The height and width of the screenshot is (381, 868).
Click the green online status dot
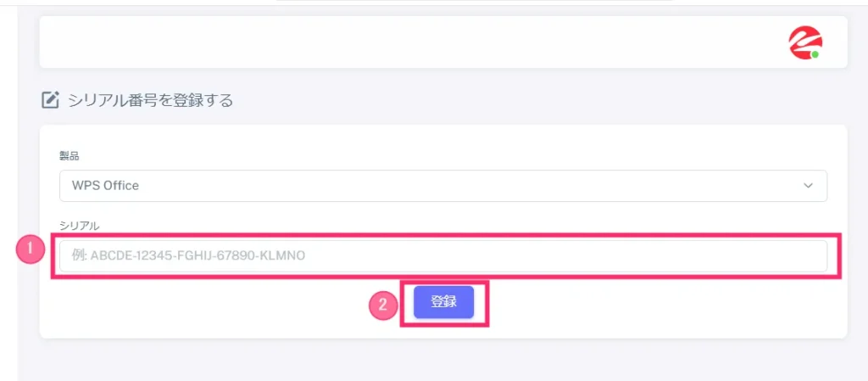coord(815,54)
